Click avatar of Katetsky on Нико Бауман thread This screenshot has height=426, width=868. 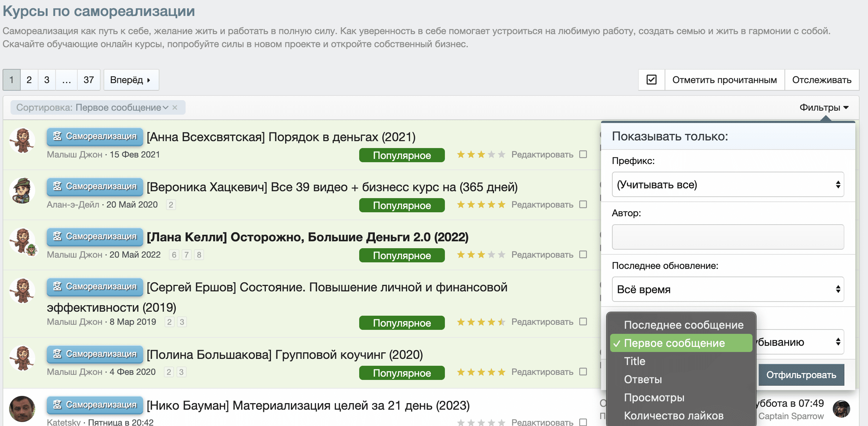tap(22, 409)
